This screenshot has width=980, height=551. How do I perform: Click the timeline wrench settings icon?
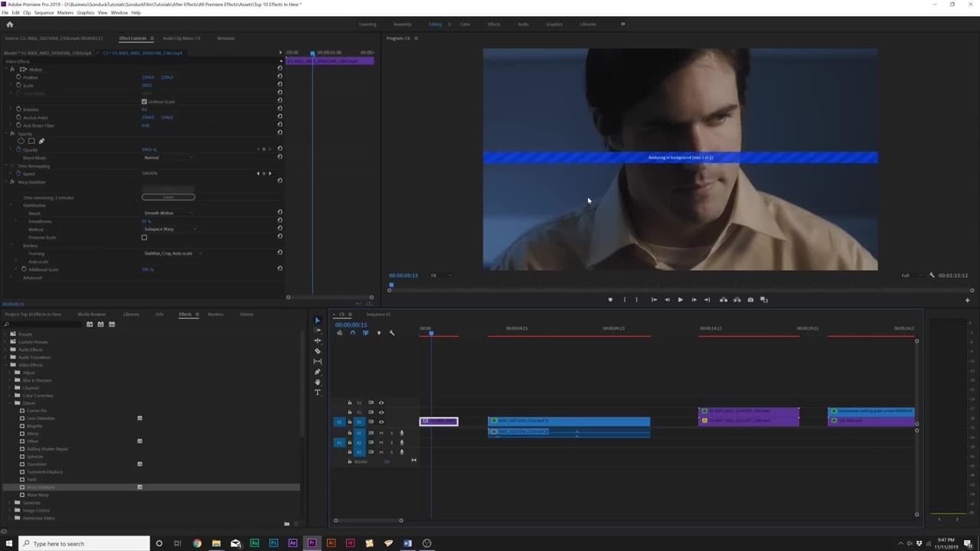pyautogui.click(x=391, y=333)
